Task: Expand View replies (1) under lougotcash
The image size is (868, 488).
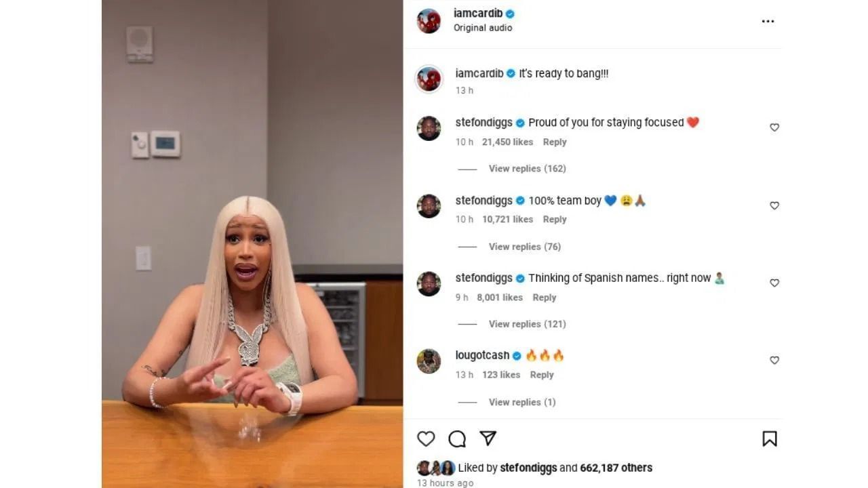Action: tap(522, 402)
